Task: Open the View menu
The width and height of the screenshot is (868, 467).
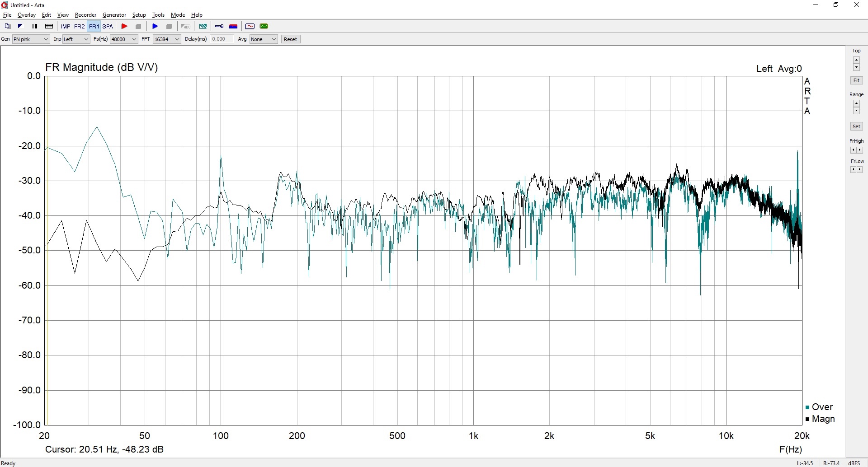Action: pos(63,15)
